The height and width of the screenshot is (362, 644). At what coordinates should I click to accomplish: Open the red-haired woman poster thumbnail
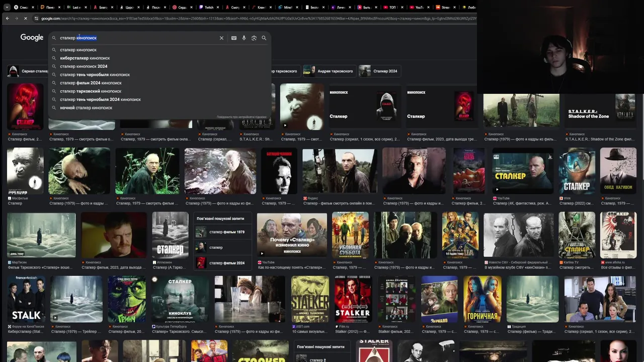(25, 107)
